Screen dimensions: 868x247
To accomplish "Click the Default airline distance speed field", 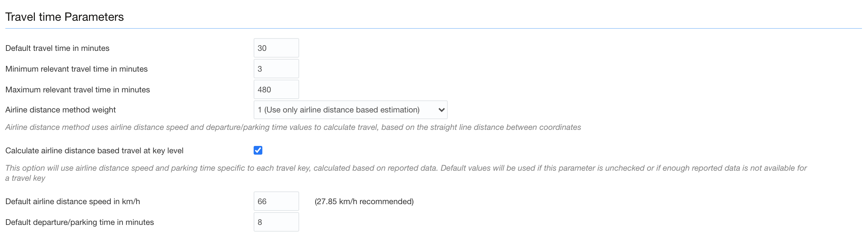I will click(x=276, y=201).
